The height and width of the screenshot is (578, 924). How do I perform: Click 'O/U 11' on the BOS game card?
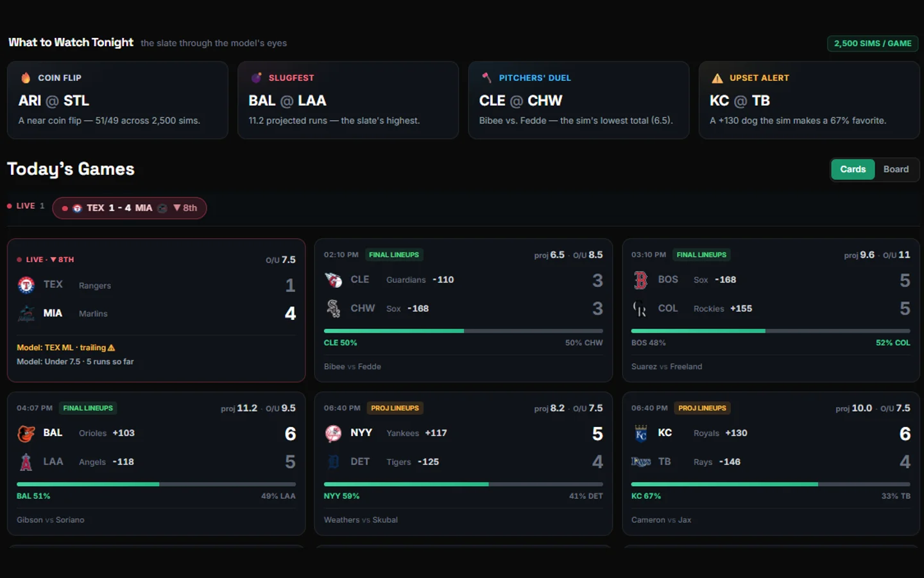[x=896, y=255]
